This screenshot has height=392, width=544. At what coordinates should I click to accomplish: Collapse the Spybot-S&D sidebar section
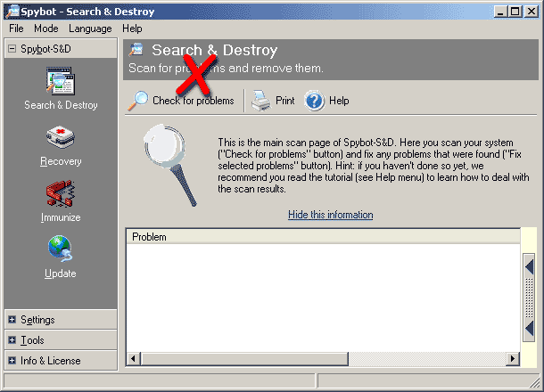pos(12,49)
